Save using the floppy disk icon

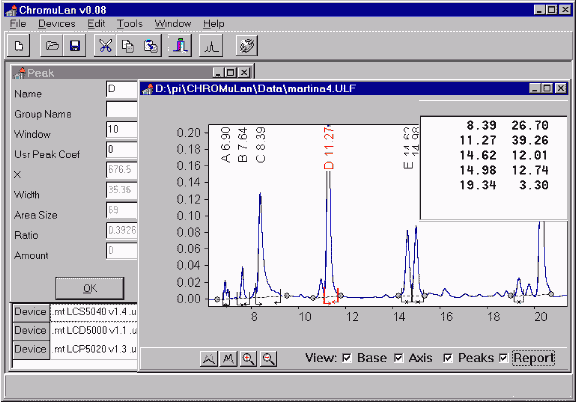click(75, 46)
